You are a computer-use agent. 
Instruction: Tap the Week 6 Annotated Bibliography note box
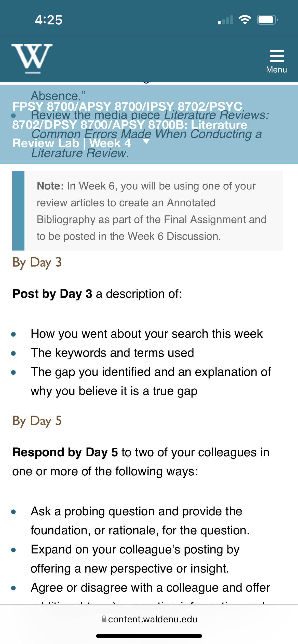click(147, 211)
